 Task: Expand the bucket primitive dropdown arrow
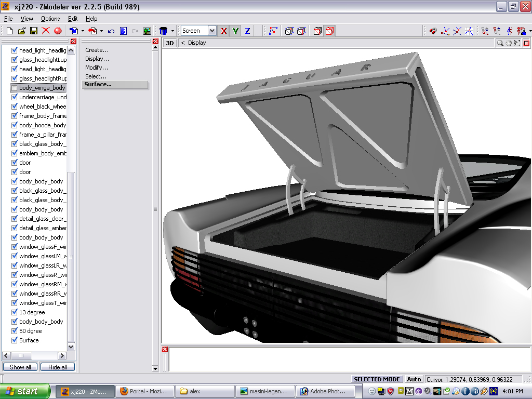pos(172,31)
